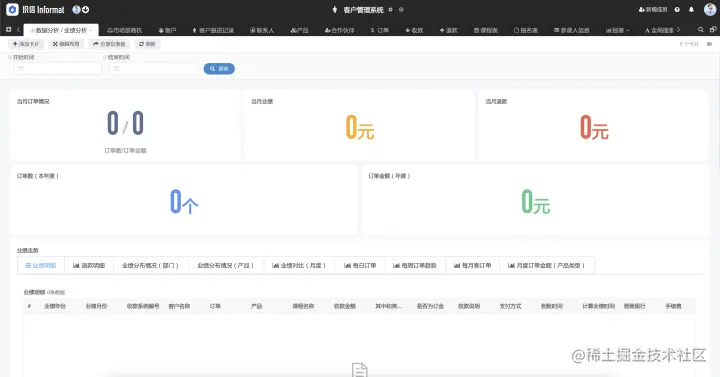The image size is (720, 377).
Task: Open the user avatar menu
Action: (710, 9)
